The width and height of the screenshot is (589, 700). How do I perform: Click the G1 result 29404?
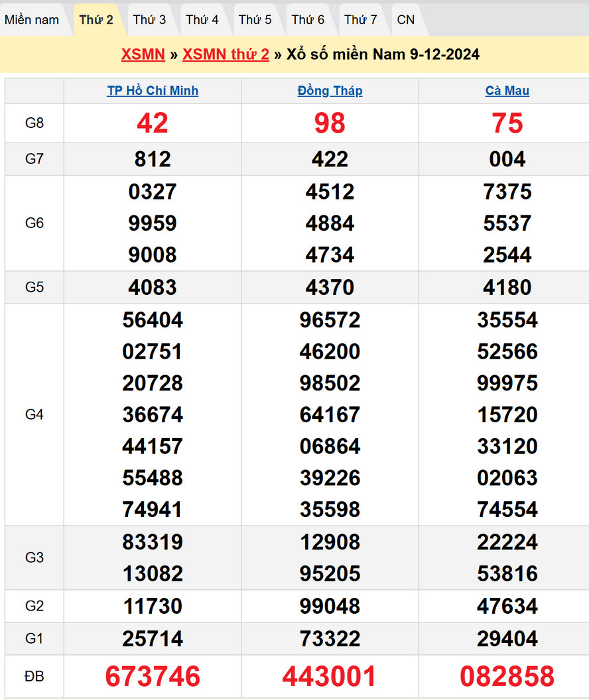507,639
